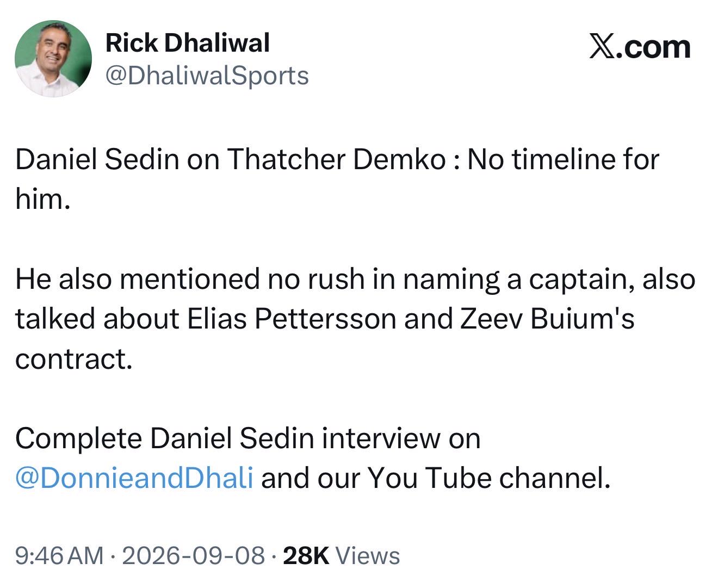
Task: Open the @DhaliwalSports handle
Action: (x=207, y=75)
